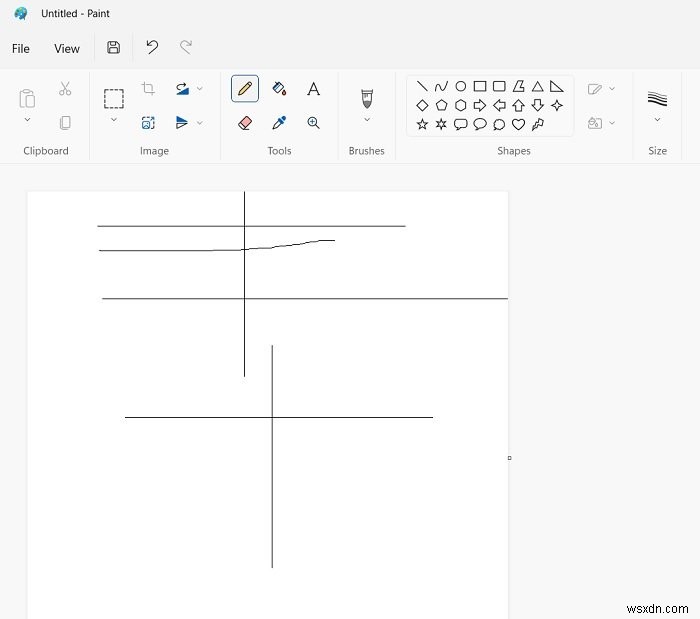Select the Polygon shape

(x=518, y=86)
